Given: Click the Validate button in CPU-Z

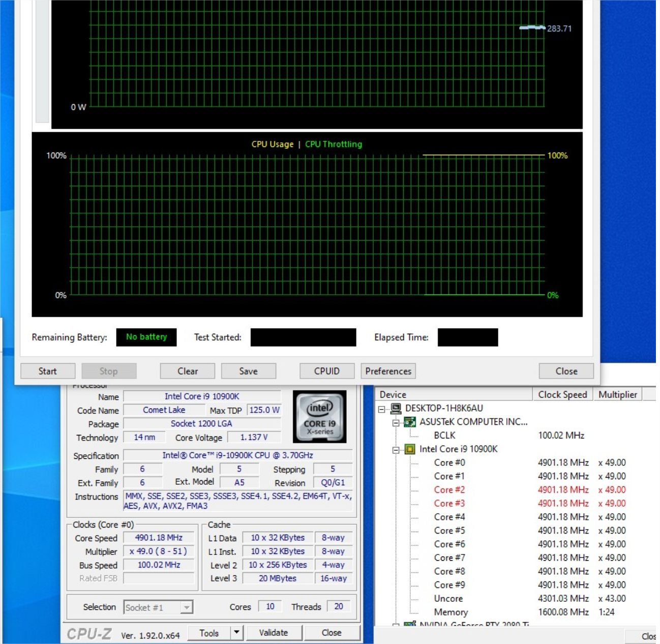Looking at the screenshot, I should (x=274, y=633).
